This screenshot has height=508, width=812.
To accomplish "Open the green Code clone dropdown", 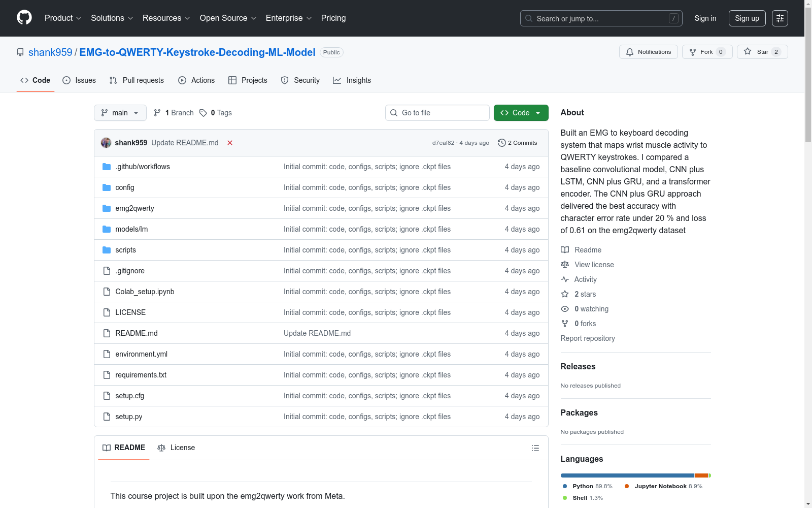I will click(x=521, y=113).
